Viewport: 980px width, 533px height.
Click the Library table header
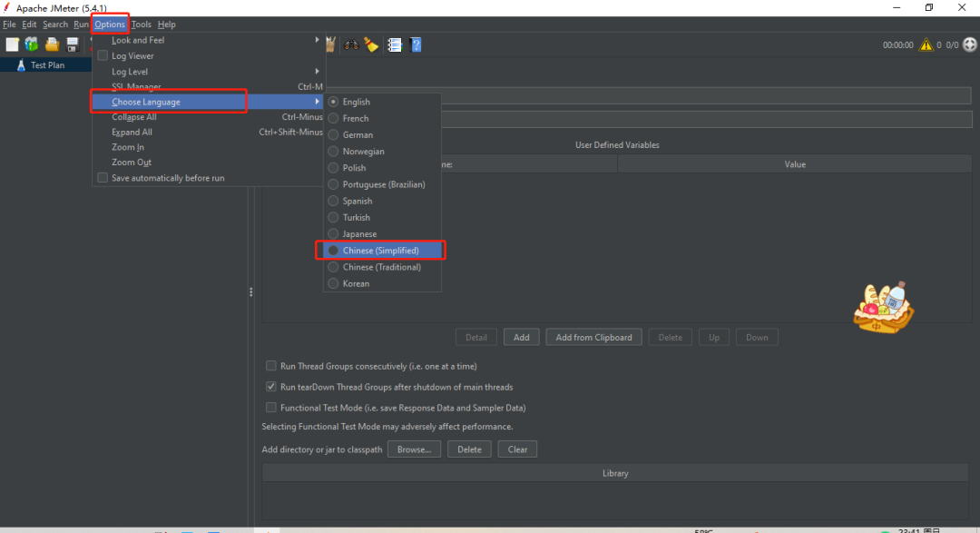(x=615, y=474)
